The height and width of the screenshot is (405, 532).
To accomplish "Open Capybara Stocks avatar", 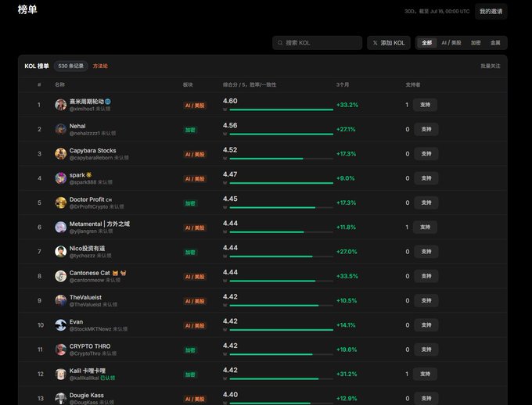I will click(61, 154).
